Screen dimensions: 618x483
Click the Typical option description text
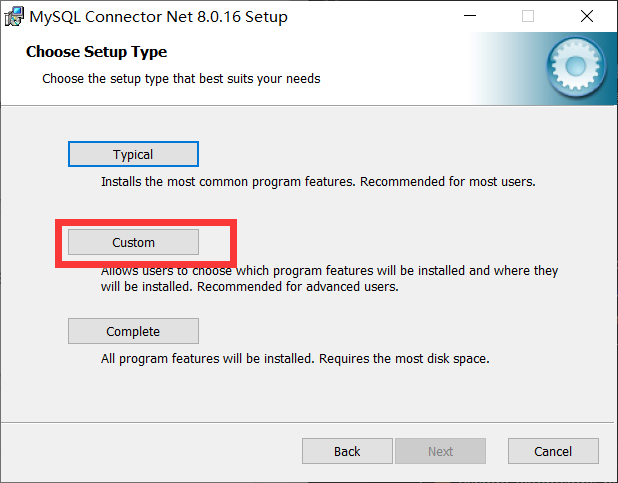pos(318,183)
